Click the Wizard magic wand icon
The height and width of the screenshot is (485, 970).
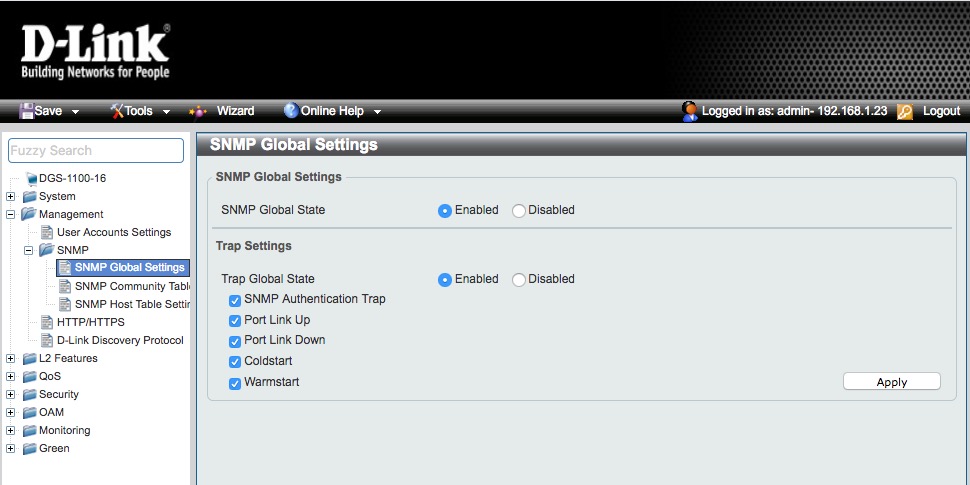(x=198, y=111)
